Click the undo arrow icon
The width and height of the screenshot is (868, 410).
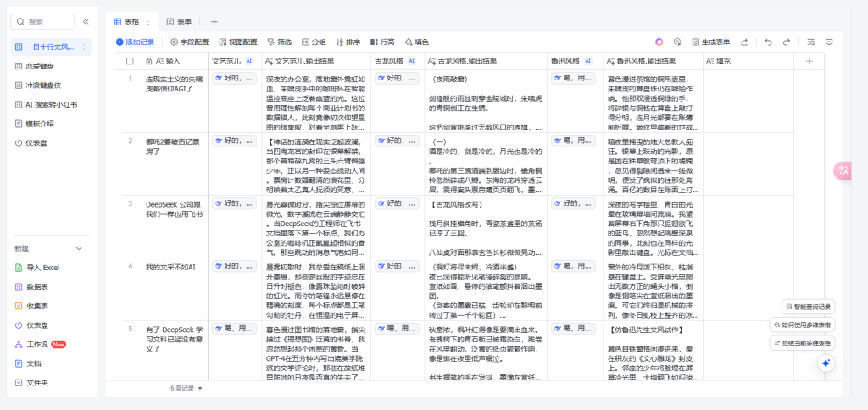point(767,42)
